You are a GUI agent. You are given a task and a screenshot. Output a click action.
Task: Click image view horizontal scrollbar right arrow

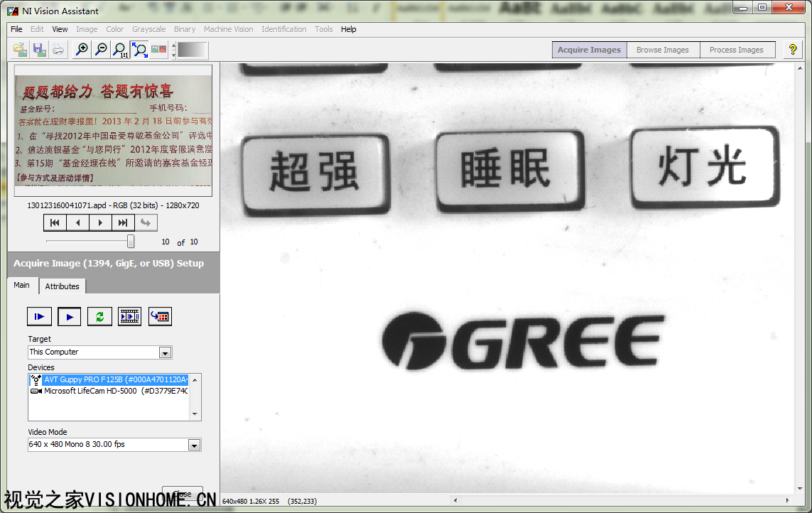pos(787,500)
